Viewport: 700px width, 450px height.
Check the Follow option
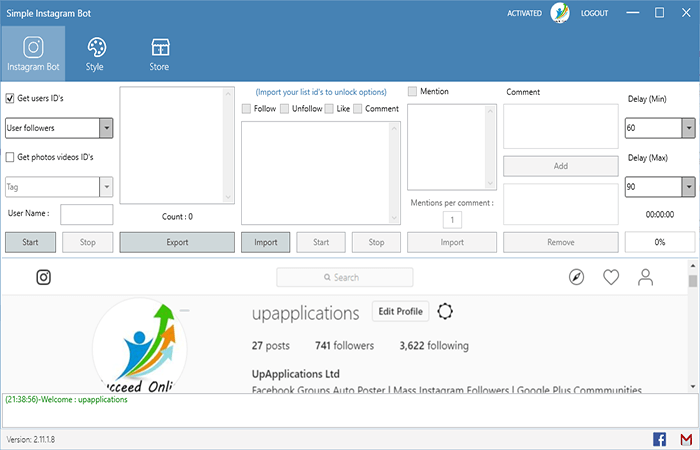(x=246, y=109)
